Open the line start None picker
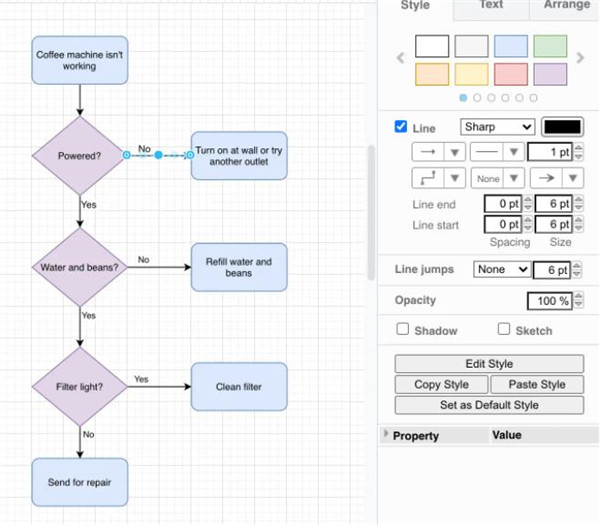 (x=498, y=178)
